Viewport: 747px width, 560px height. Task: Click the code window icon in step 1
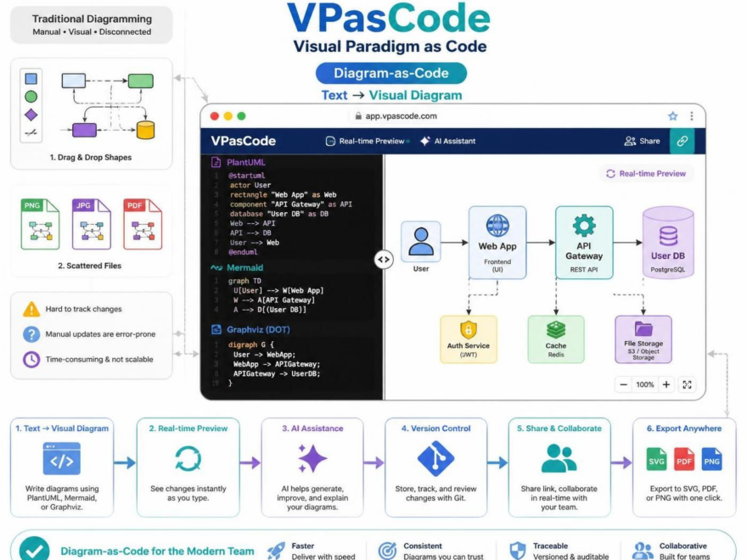pos(61,458)
